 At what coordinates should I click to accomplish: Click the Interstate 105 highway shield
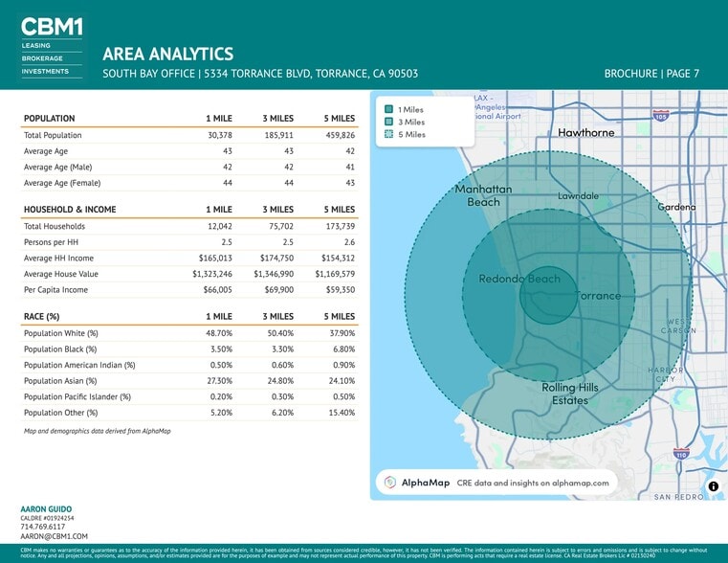(x=661, y=115)
